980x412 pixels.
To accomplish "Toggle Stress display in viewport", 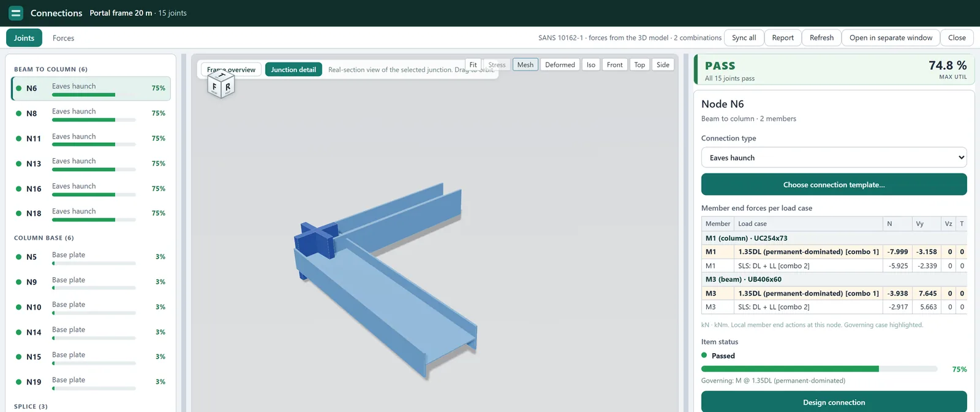I will (x=497, y=65).
